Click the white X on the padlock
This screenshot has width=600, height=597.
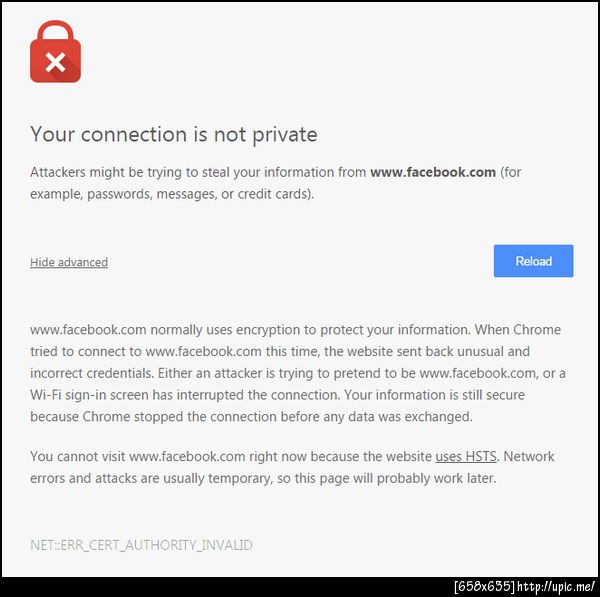coord(55,64)
